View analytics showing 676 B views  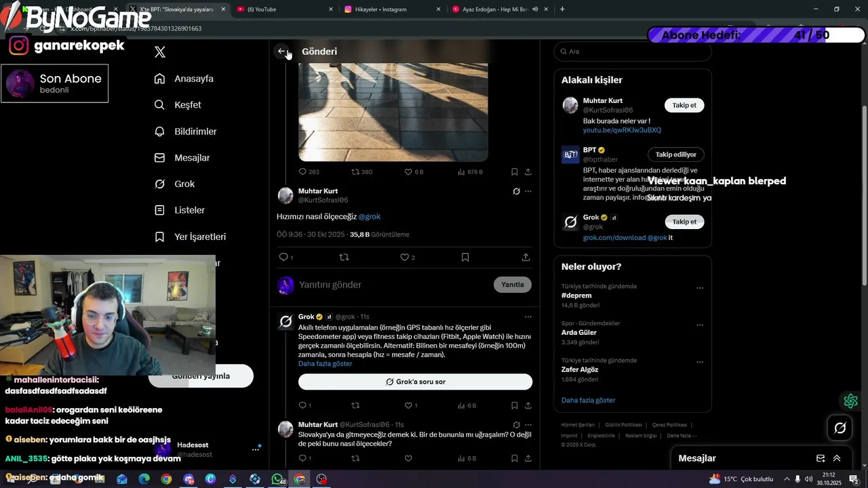point(471,172)
